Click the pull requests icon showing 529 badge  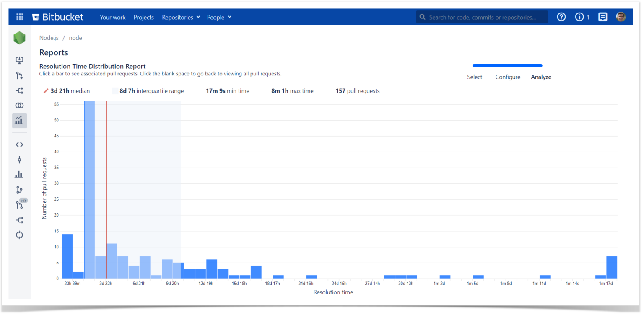[x=19, y=204]
